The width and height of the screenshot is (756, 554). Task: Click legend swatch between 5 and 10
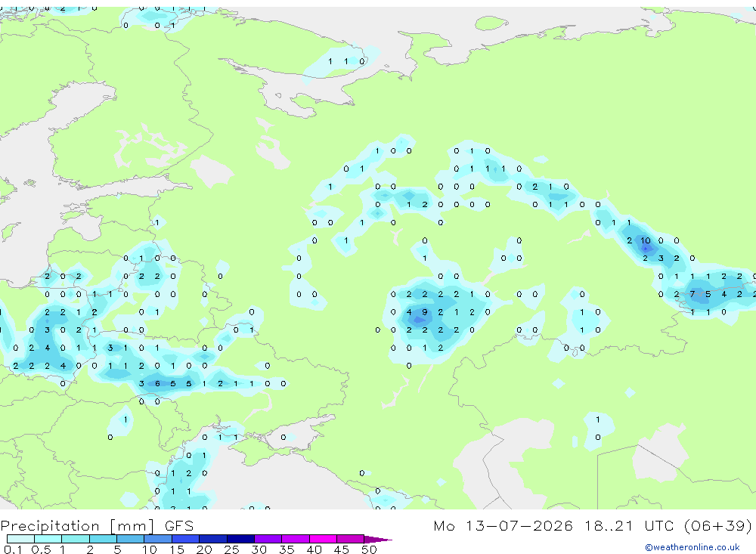(x=130, y=539)
